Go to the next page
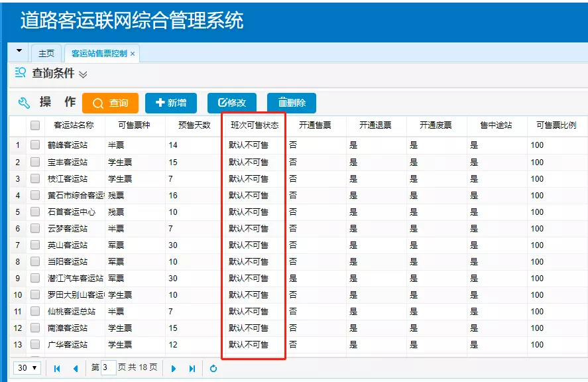 pos(174,367)
